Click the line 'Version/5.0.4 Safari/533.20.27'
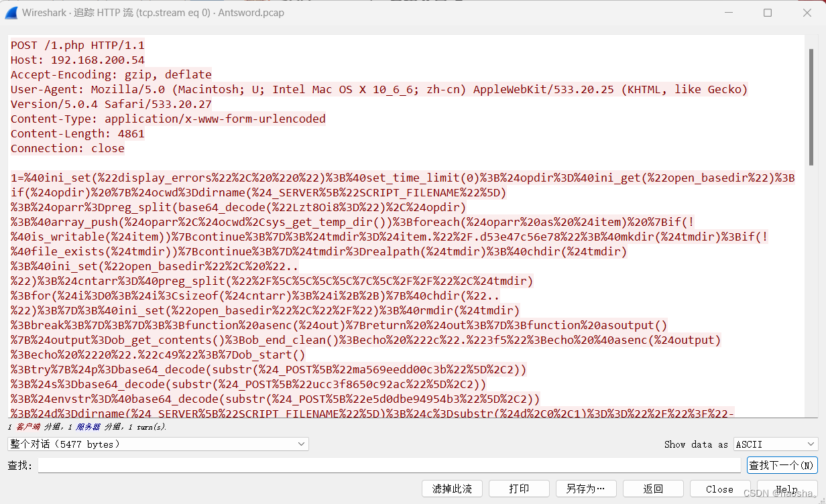826x504 pixels. coord(111,105)
